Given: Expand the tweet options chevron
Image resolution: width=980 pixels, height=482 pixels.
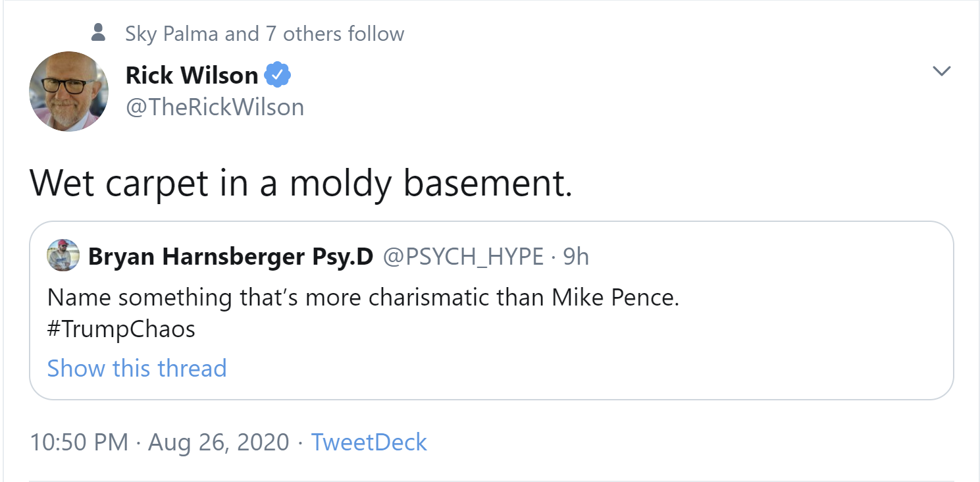Looking at the screenshot, I should point(942,71).
